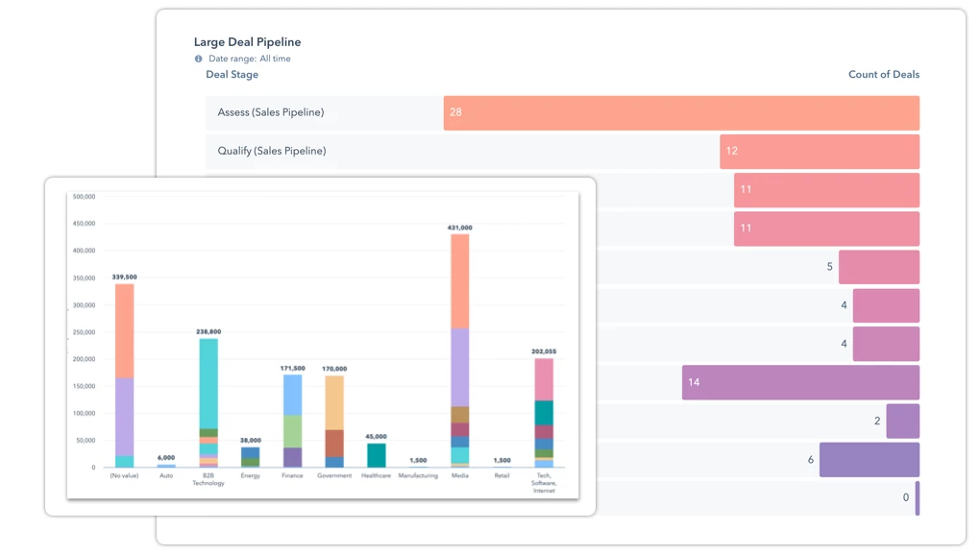Viewport: 980px width, 554px height.
Task: Click the "Deal Stage" column header
Action: (232, 74)
